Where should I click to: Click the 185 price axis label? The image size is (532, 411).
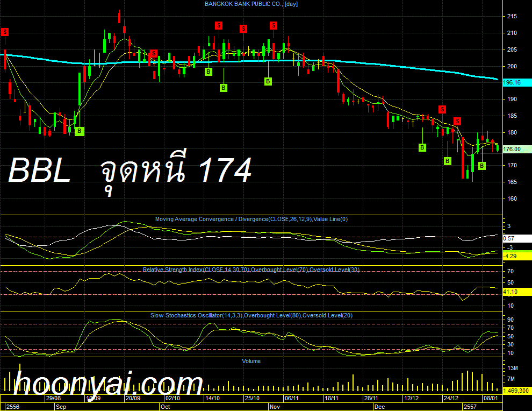[512, 116]
